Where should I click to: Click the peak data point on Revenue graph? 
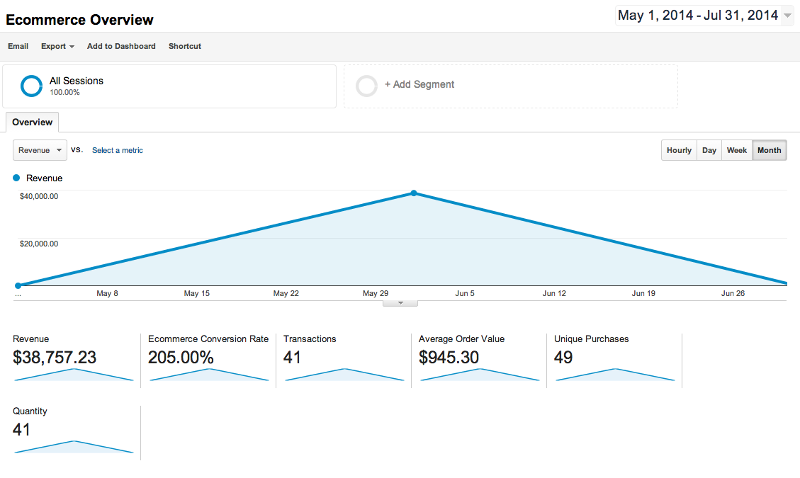(414, 193)
